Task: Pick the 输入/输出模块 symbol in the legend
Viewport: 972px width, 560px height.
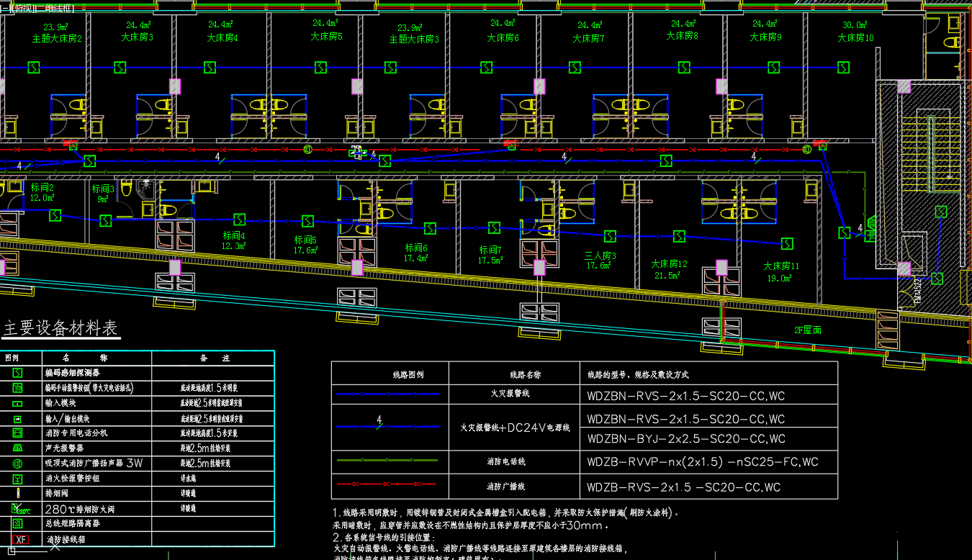Action: (17, 418)
